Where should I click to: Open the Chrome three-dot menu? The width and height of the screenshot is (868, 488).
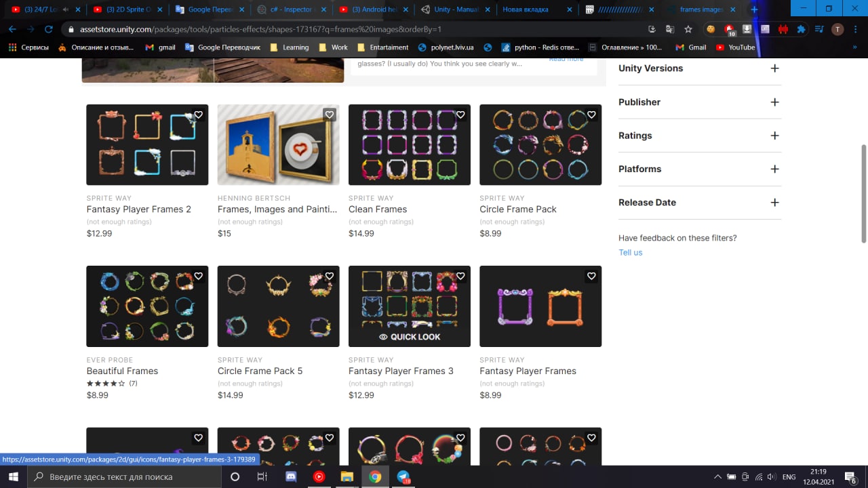[856, 29]
